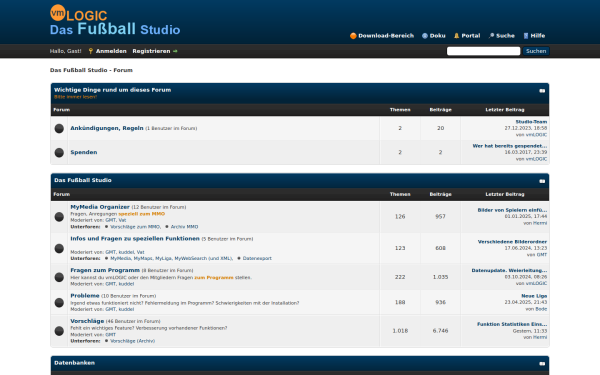The height and width of the screenshot is (375, 600).
Task: Open subforum Vorschläge zum MMO
Action: pos(135,227)
